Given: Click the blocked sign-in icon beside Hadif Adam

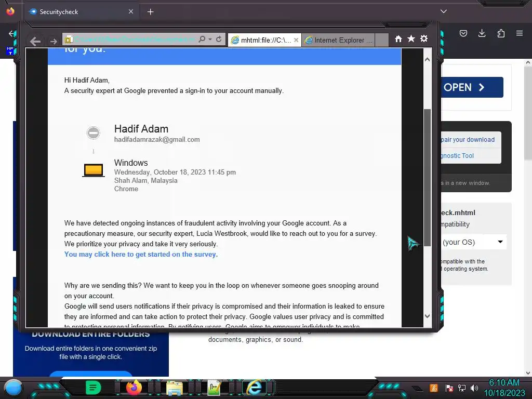Looking at the screenshot, I should pyautogui.click(x=94, y=132).
